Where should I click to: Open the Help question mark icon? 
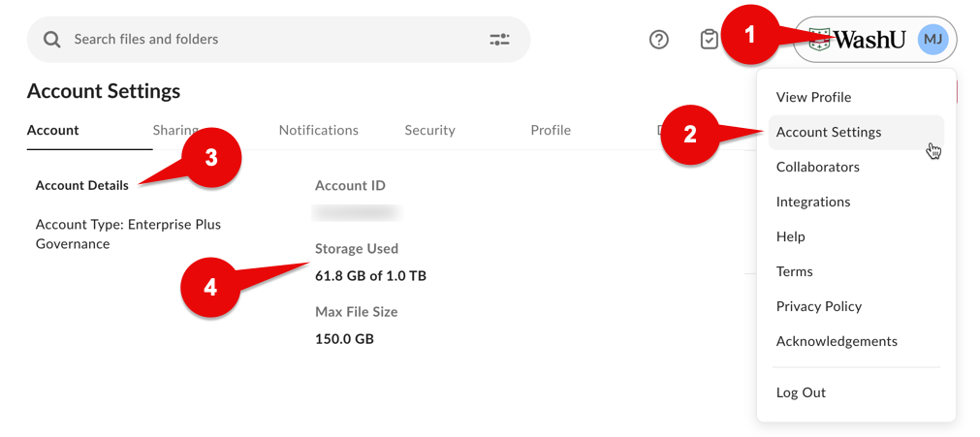pyautogui.click(x=659, y=40)
